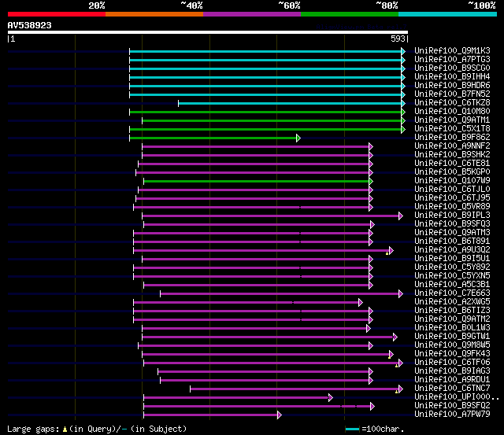Select the UniRef100_Q9FK43 label
504x435 pixels.
(x=452, y=354)
